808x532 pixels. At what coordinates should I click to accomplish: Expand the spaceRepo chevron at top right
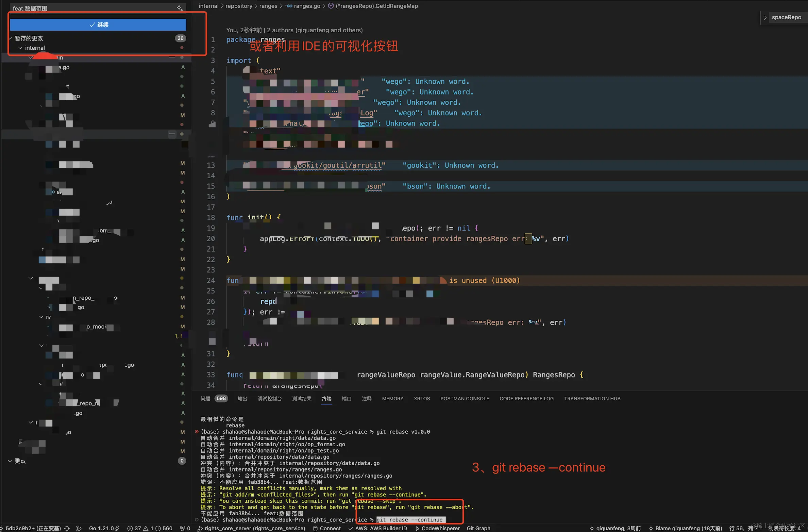click(765, 17)
